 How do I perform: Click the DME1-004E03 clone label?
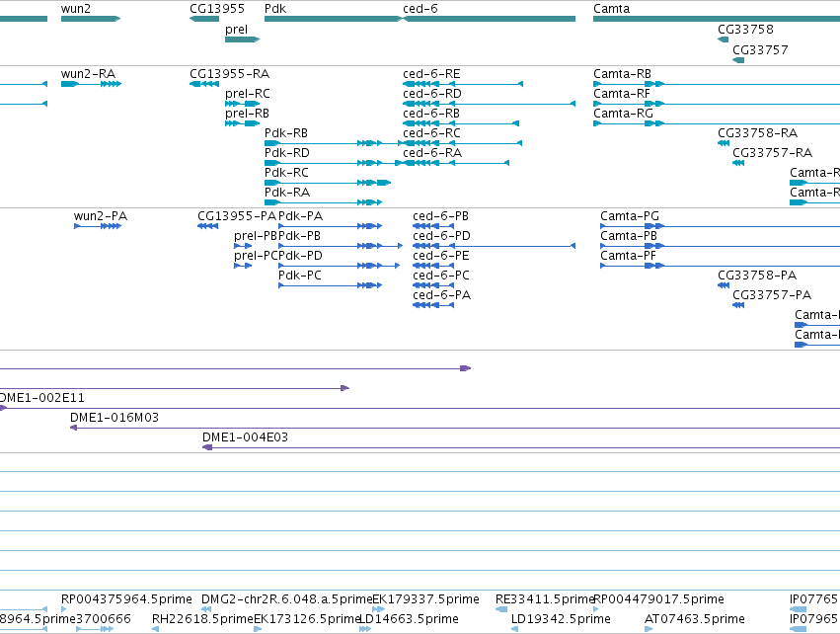coord(245,437)
